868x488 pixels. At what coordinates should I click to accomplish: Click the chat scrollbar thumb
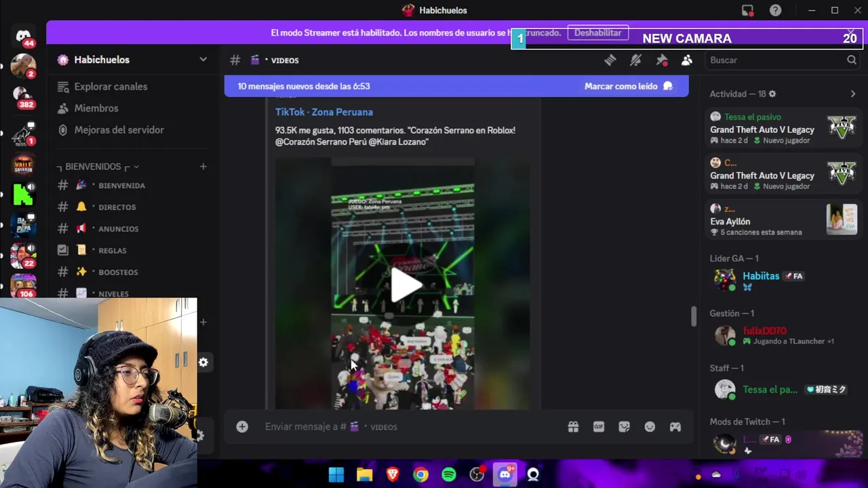(693, 317)
